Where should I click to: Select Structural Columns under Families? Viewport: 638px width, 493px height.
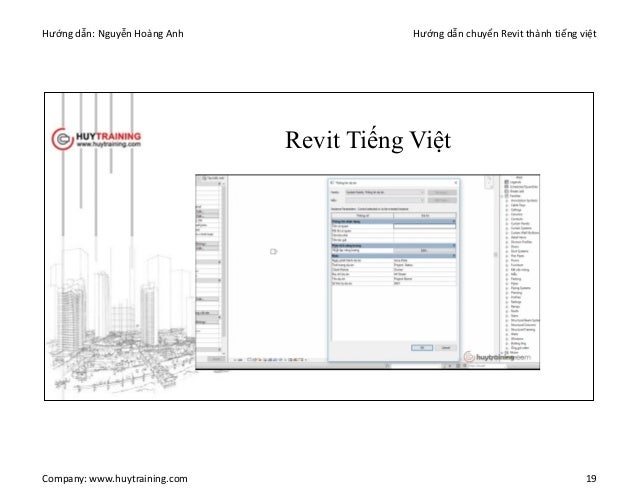click(523, 325)
